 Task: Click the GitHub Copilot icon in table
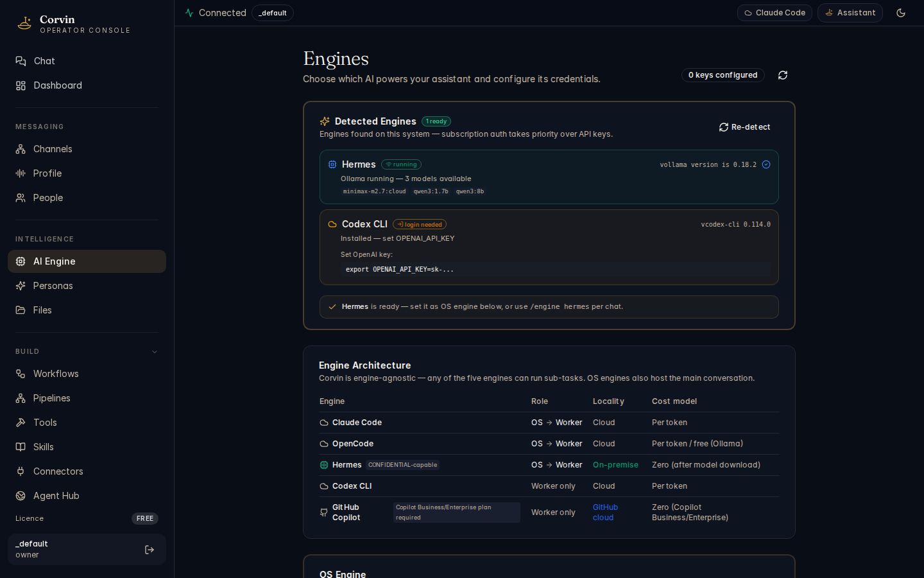(x=324, y=512)
